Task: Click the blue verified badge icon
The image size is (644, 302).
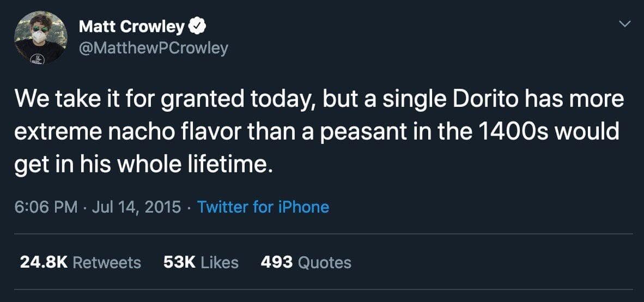Action: 197,26
